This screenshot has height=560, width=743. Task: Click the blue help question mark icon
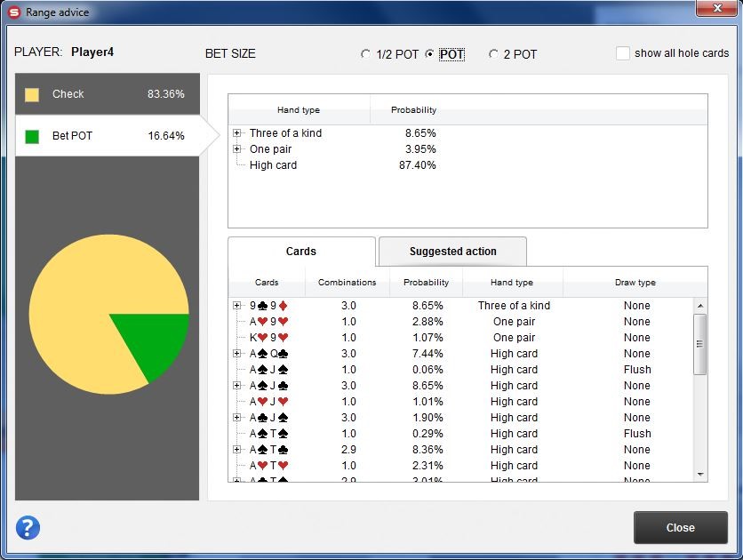(28, 526)
